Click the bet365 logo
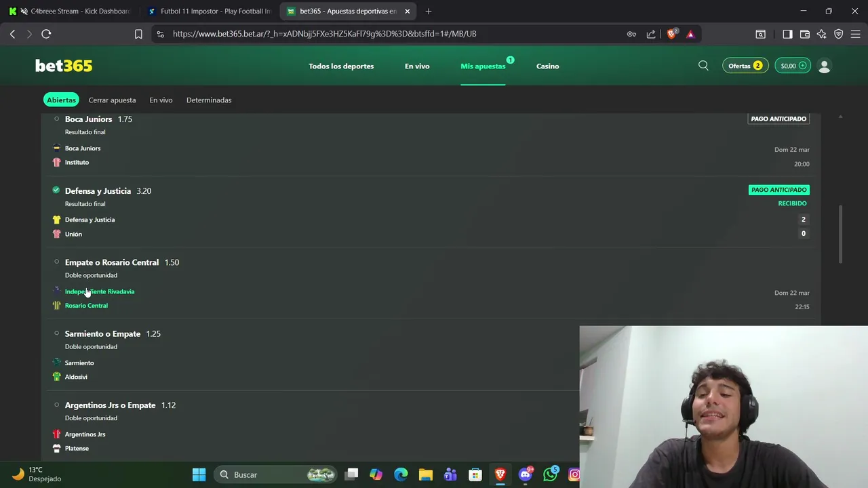The width and height of the screenshot is (868, 488). click(x=64, y=66)
